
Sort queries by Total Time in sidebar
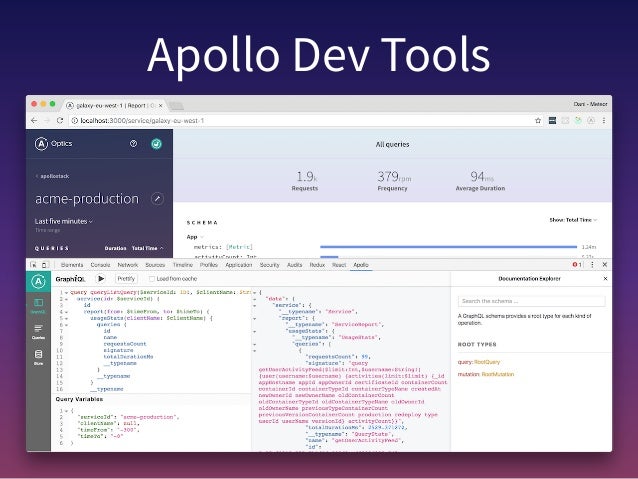click(147, 248)
